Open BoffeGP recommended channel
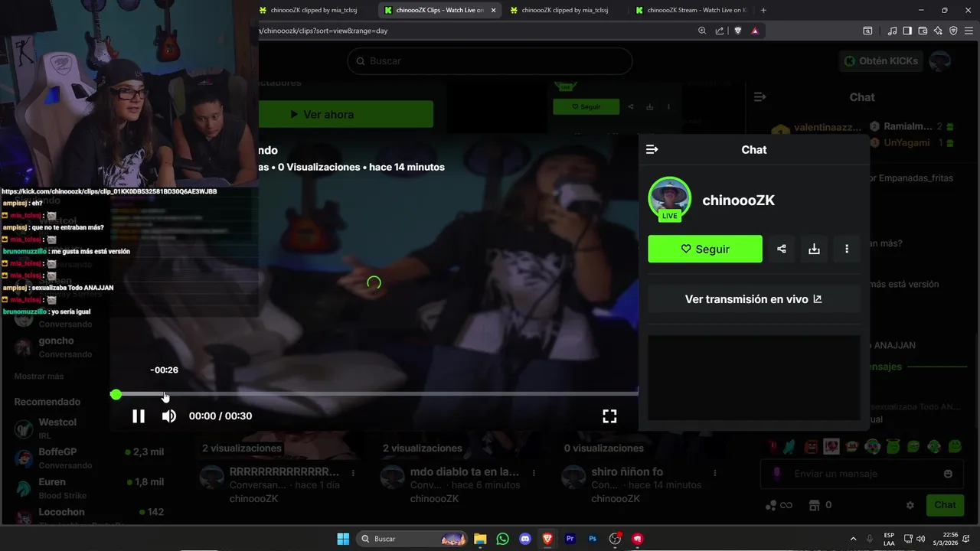Viewport: 980px width, 551px height. click(90, 458)
